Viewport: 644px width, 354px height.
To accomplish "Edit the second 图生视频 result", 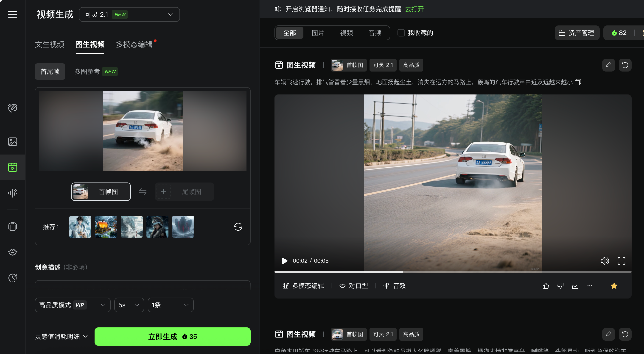I will 608,334.
